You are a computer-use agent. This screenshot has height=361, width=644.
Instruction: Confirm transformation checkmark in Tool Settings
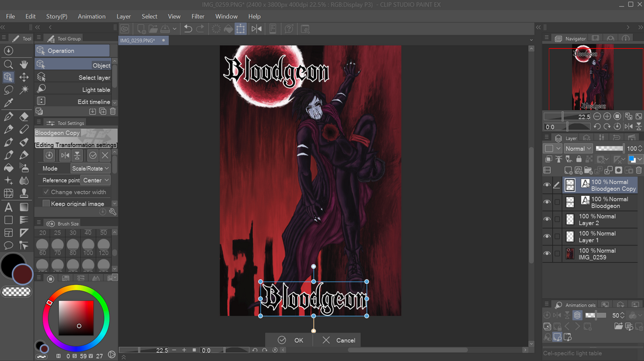click(x=93, y=155)
